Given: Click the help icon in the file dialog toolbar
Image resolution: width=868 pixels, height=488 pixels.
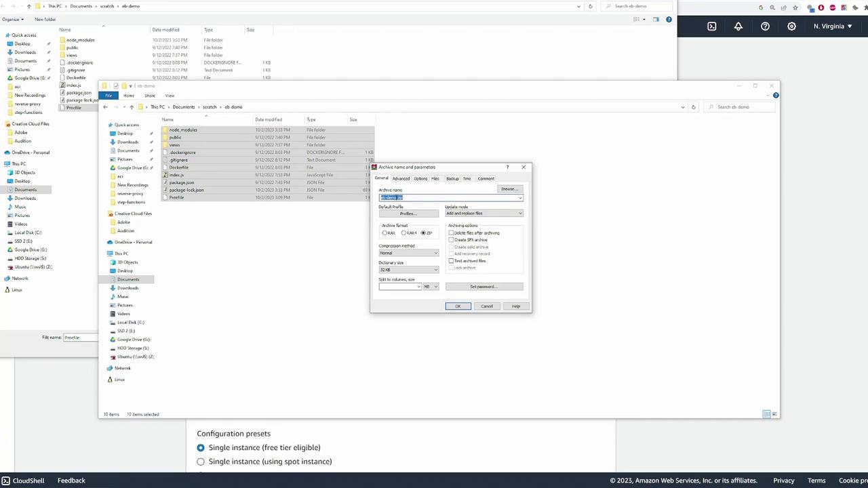Looking at the screenshot, I should (x=669, y=19).
